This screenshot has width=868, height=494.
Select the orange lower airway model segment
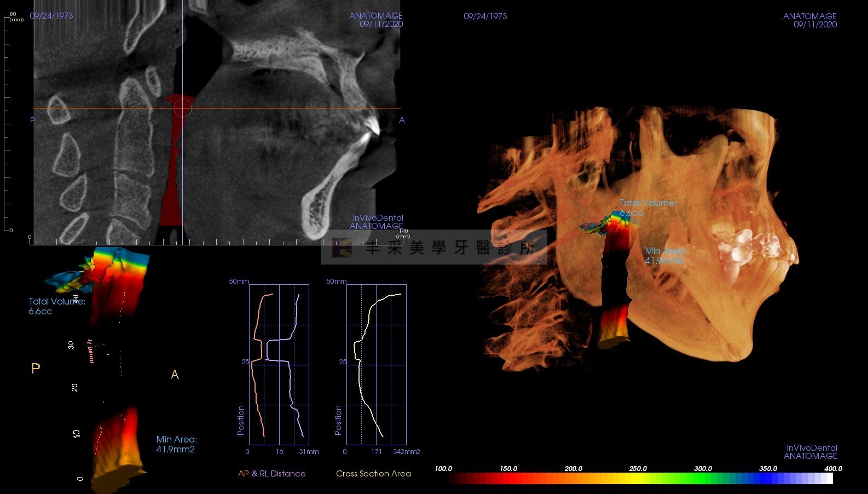click(117, 449)
